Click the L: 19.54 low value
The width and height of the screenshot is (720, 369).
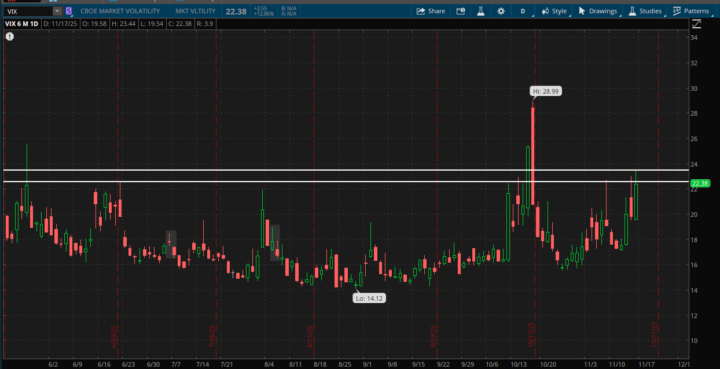coord(153,24)
